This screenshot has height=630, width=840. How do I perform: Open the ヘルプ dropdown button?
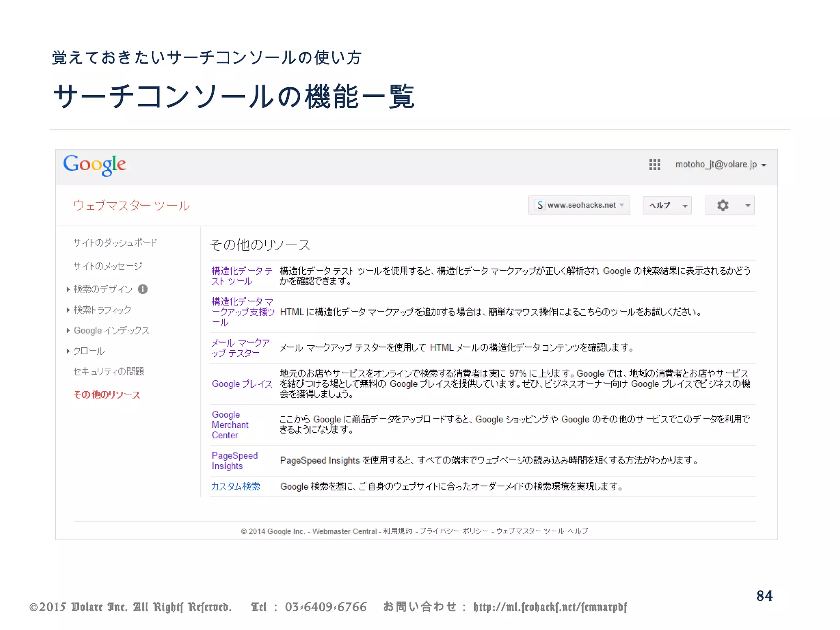(667, 205)
